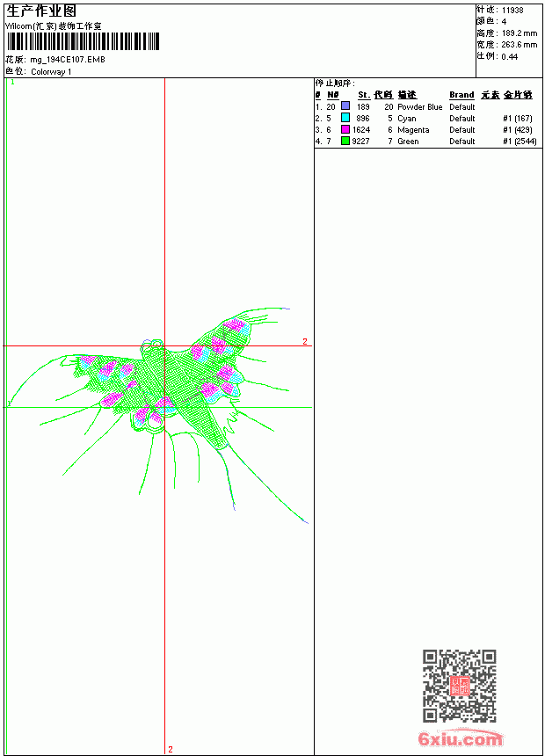Click the Powder Blue color swatch
545x756 pixels.
point(345,106)
